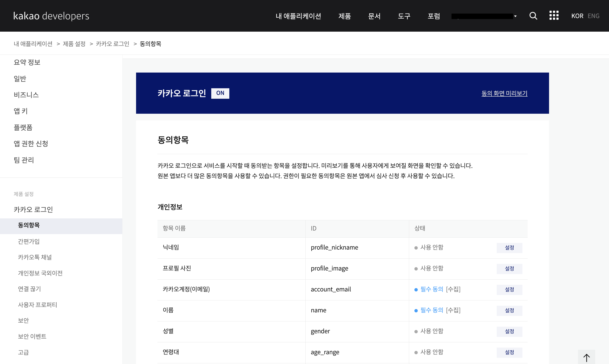Open 플랫폼 in sidebar
Image resolution: width=609 pixels, height=364 pixels.
23,127
